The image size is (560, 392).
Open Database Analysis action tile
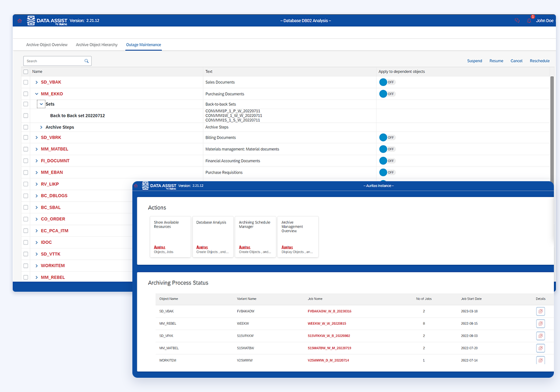pyautogui.click(x=212, y=237)
